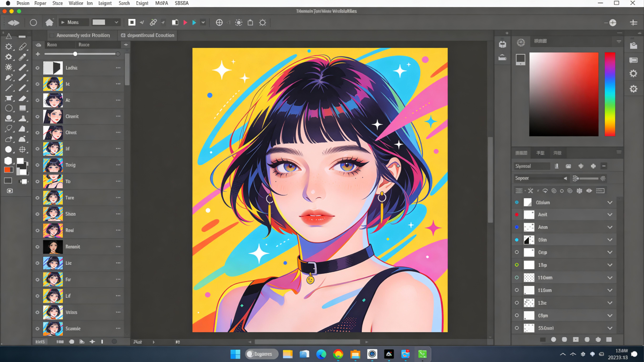Hide the Ladhis layer

pos(38,68)
